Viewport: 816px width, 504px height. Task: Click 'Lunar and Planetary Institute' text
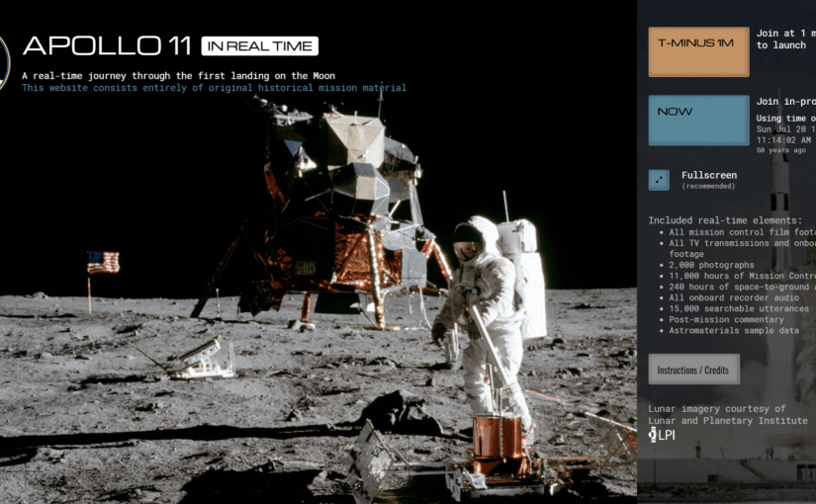pyautogui.click(x=728, y=420)
